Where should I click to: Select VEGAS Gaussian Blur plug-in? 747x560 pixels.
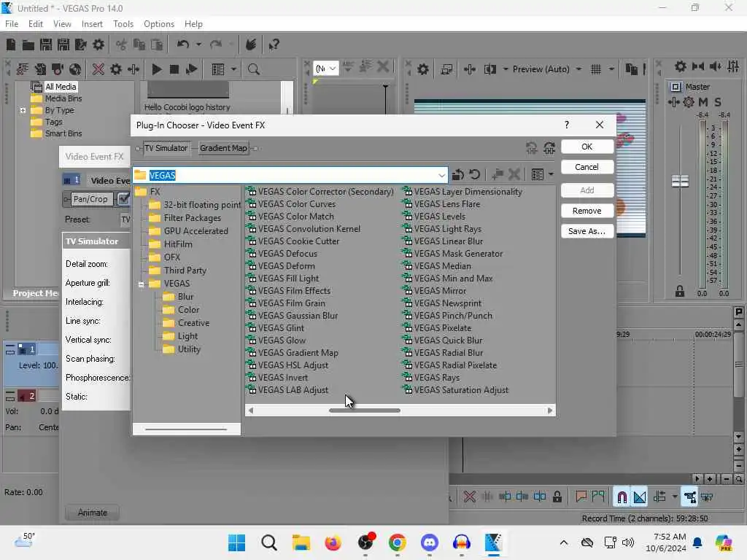point(298,316)
